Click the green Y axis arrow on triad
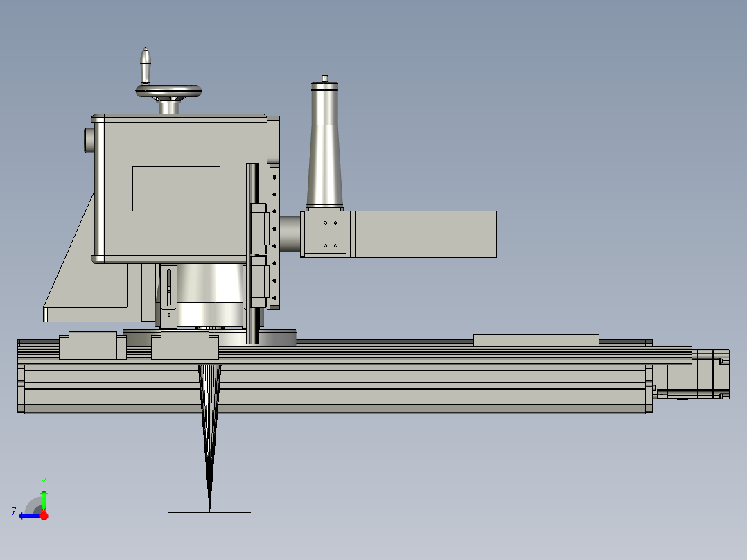This screenshot has height=560, width=747. click(x=44, y=500)
